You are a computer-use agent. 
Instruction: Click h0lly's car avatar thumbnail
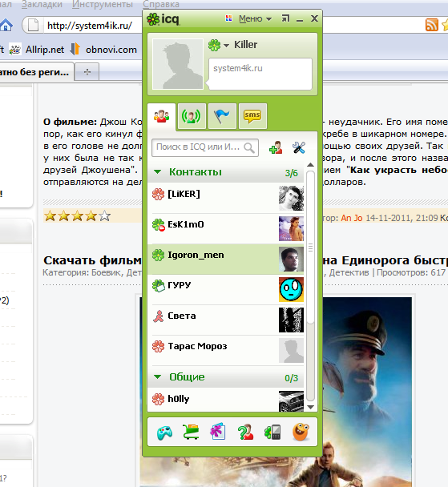(291, 401)
